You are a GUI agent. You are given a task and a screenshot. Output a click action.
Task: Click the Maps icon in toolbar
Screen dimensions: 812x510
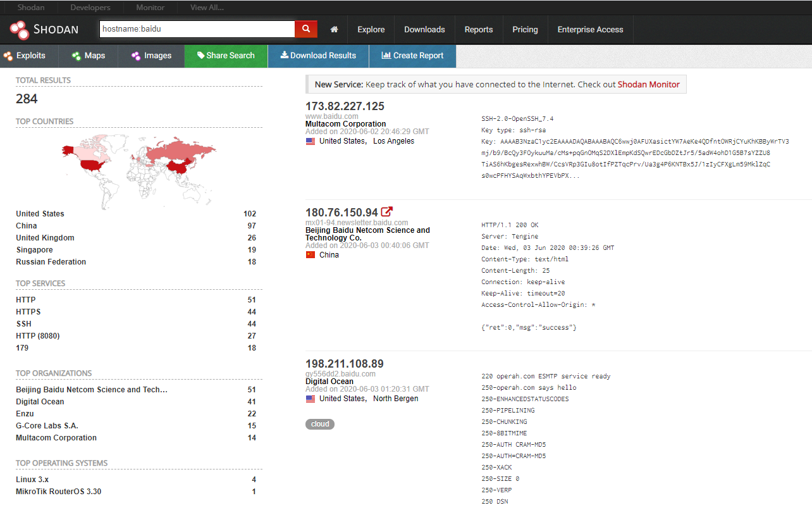click(77, 56)
